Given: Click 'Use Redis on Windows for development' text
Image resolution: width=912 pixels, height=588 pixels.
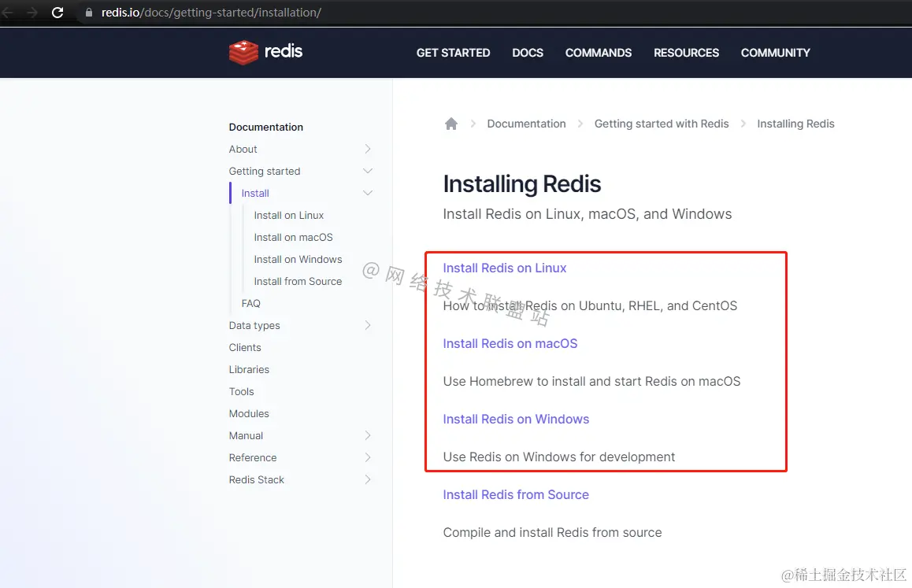Looking at the screenshot, I should coord(559,457).
